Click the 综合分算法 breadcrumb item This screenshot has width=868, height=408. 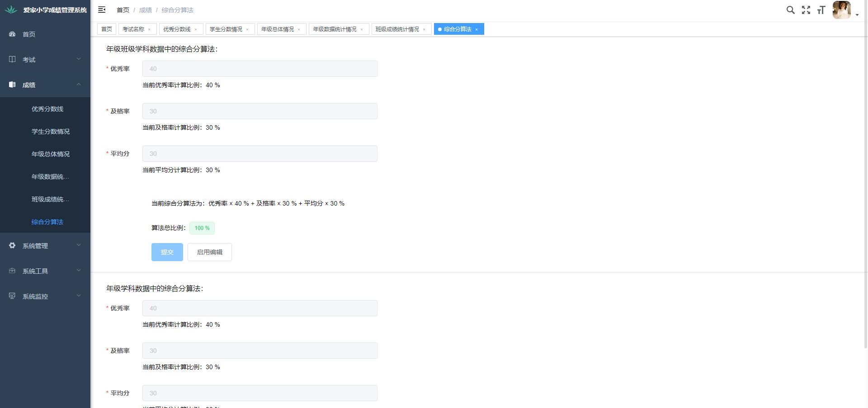click(x=178, y=10)
